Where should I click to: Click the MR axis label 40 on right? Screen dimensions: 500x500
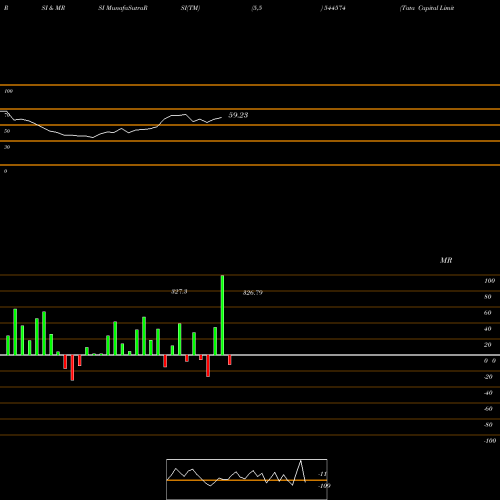(488, 329)
